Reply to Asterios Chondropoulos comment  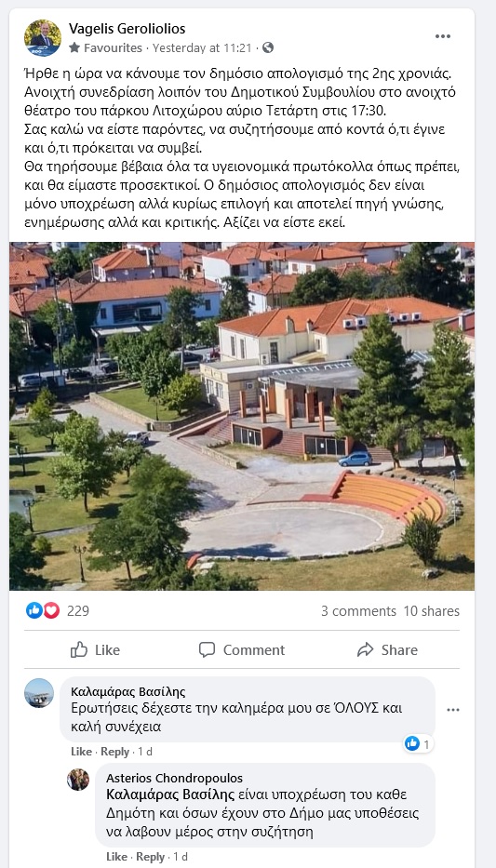[151, 857]
